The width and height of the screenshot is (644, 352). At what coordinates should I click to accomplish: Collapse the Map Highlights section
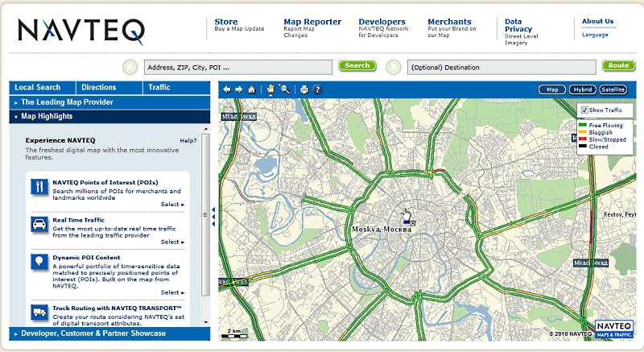109,116
